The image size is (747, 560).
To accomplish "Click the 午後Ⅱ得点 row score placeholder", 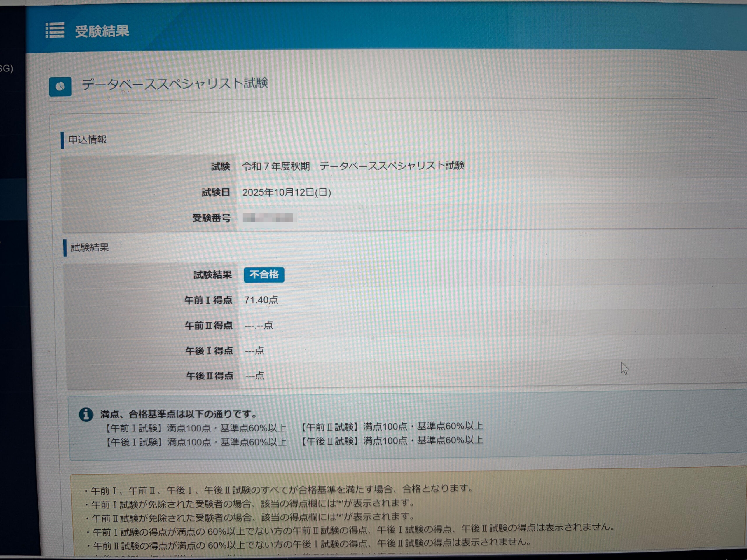I will 255,376.
